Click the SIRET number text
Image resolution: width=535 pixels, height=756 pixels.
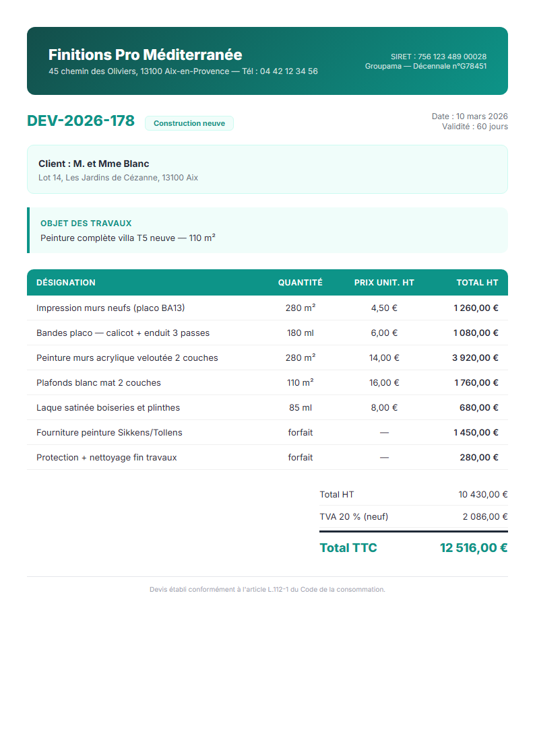click(438, 57)
